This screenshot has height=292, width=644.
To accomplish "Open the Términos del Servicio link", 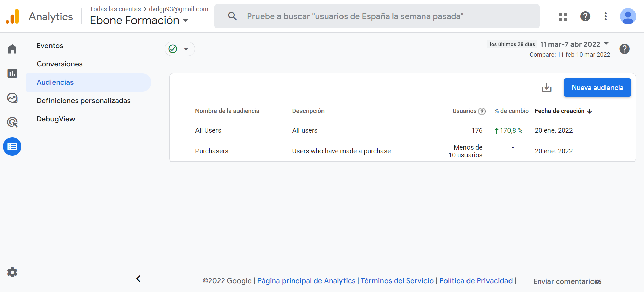I will tap(397, 281).
